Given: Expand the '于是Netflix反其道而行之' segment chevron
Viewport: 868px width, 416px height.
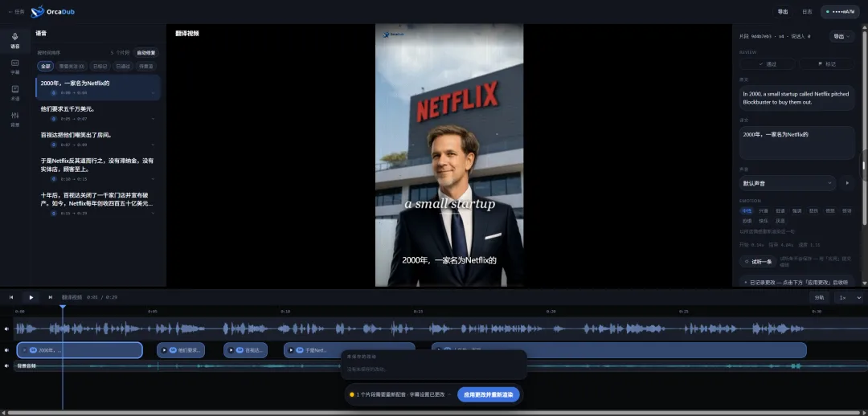Looking at the screenshot, I should click(x=154, y=179).
